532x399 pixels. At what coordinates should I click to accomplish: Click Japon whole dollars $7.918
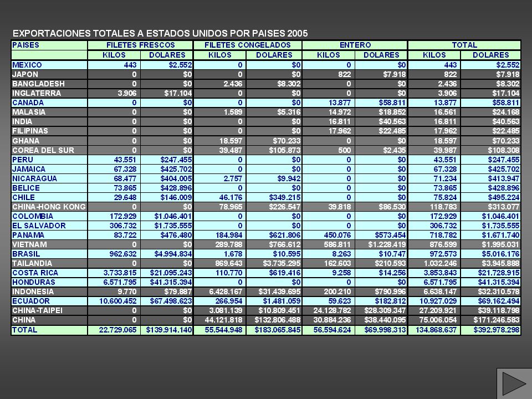[394, 74]
